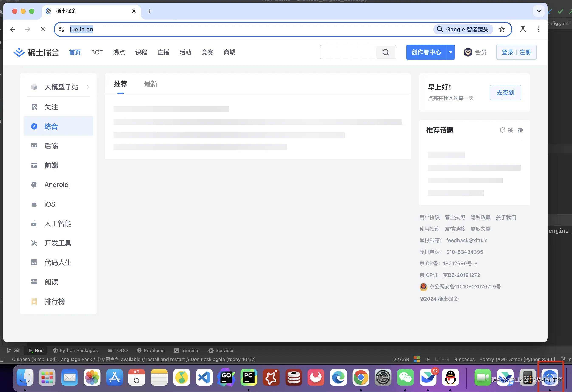This screenshot has height=392, width=572.
Task: Open the 沸点 navigation item
Action: (119, 52)
